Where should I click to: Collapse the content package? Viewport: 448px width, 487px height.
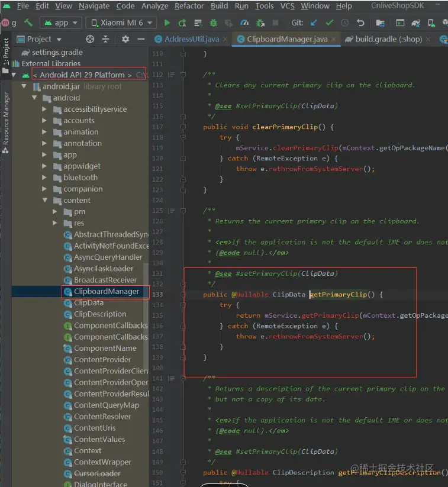[x=45, y=200]
